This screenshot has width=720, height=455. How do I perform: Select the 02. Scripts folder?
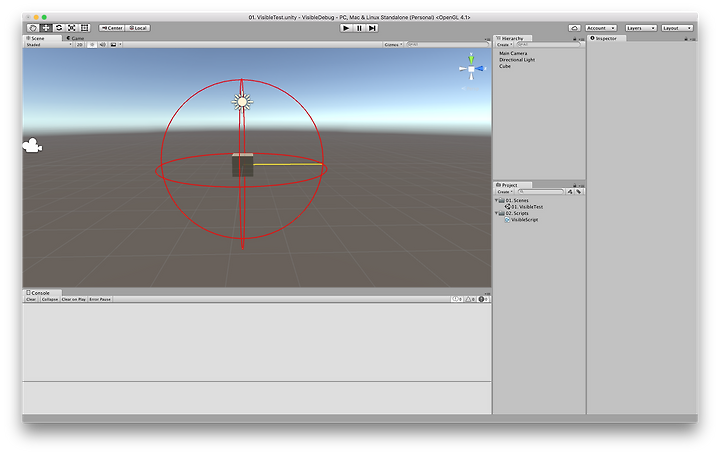click(x=514, y=213)
